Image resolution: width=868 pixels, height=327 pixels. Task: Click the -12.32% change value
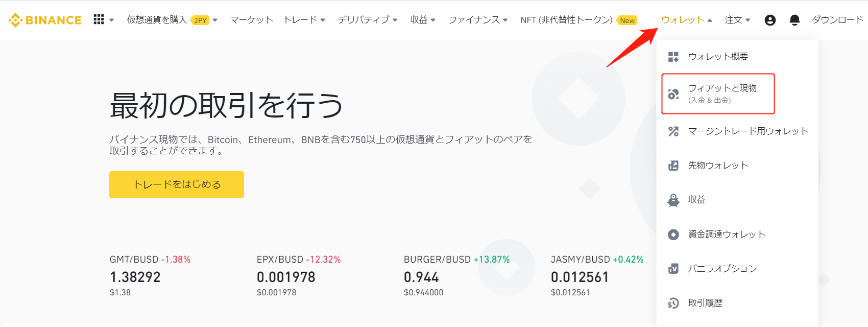(323, 260)
